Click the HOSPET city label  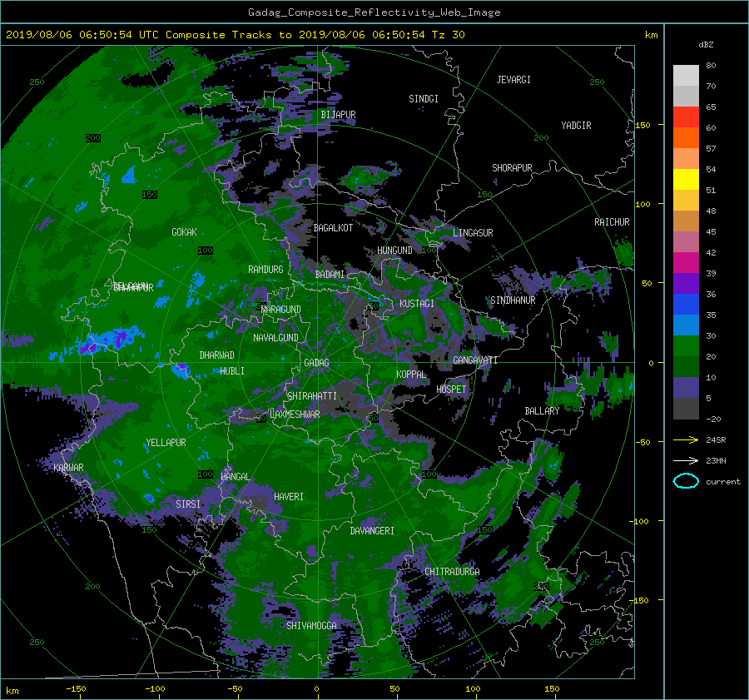tap(451, 390)
